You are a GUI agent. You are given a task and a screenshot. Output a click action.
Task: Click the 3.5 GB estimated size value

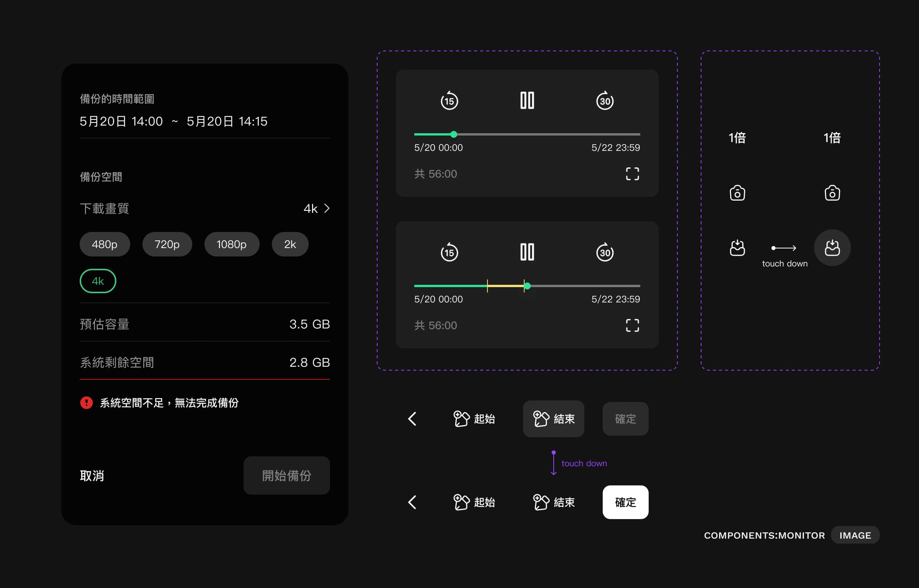coord(309,324)
